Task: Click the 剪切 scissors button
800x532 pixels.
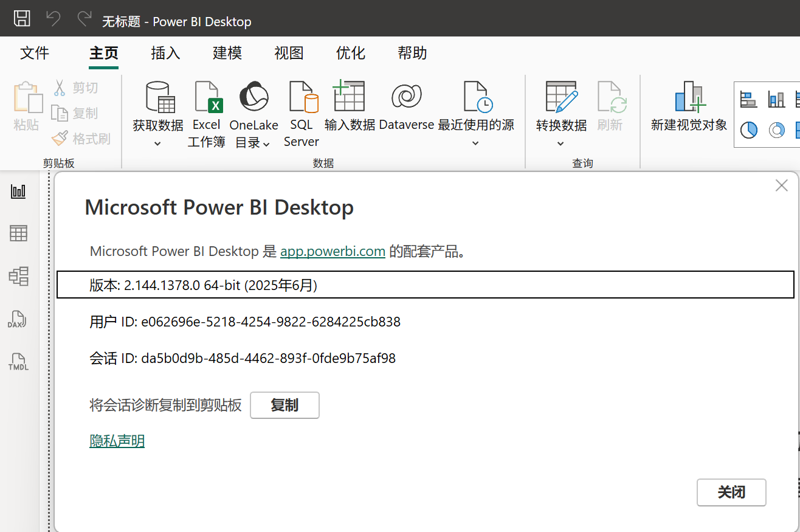Action: pos(75,88)
